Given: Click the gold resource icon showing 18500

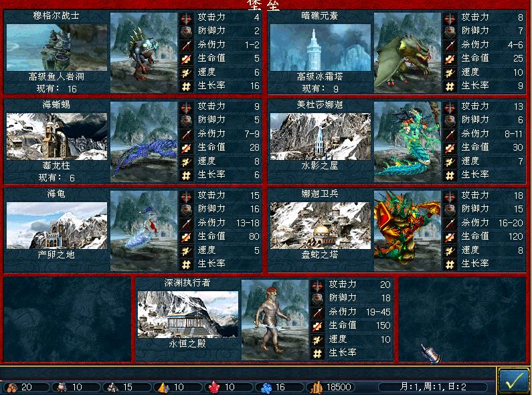Looking at the screenshot, I should [317, 387].
